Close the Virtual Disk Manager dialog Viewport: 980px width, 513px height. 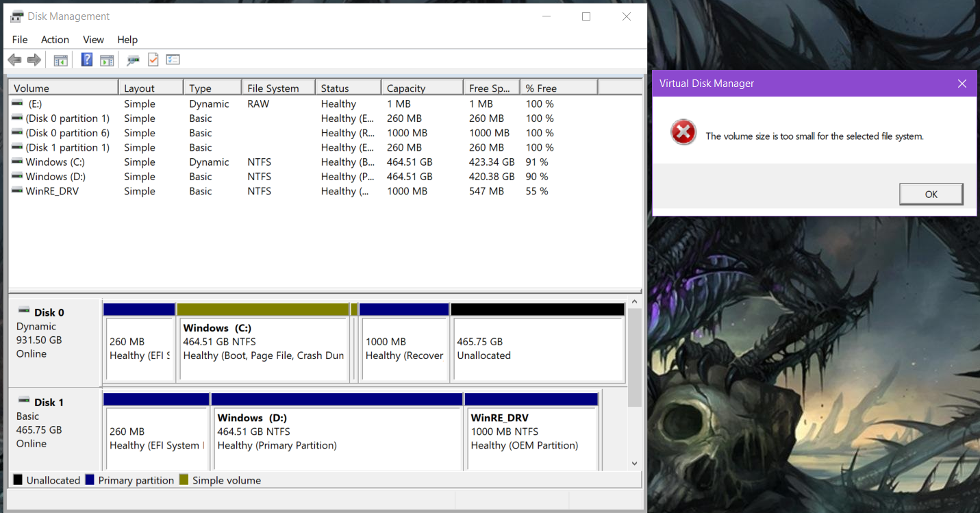(962, 84)
